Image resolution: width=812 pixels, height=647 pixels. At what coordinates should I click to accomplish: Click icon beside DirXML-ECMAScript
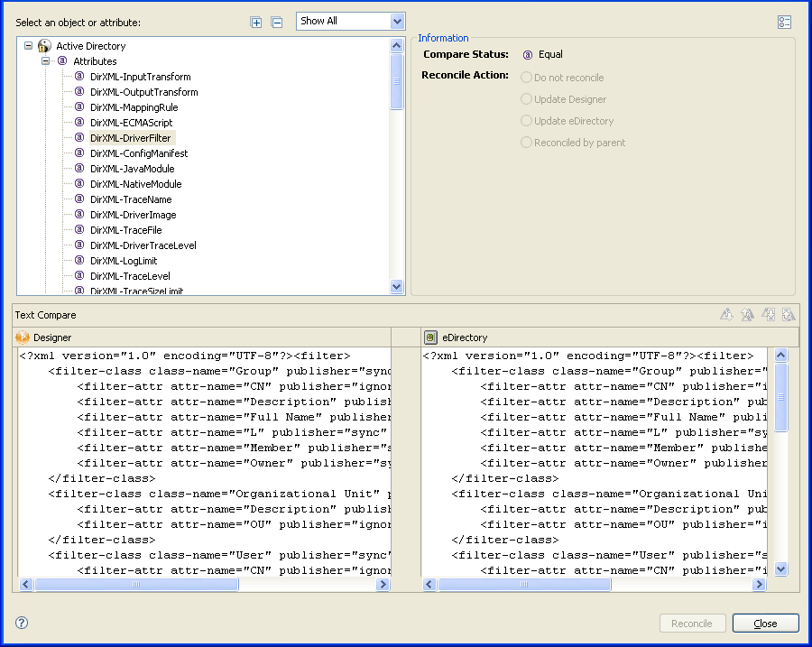(x=79, y=122)
